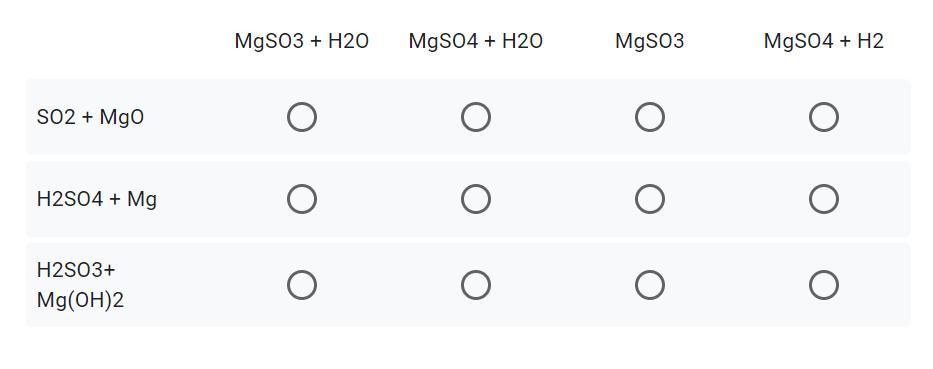This screenshot has width=933, height=369.
Task: Click the MgSO3 column header
Action: click(650, 41)
